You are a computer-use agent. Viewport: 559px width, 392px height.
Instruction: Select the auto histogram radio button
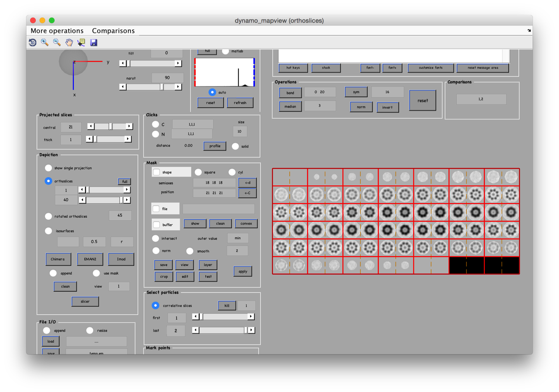pyautogui.click(x=212, y=92)
